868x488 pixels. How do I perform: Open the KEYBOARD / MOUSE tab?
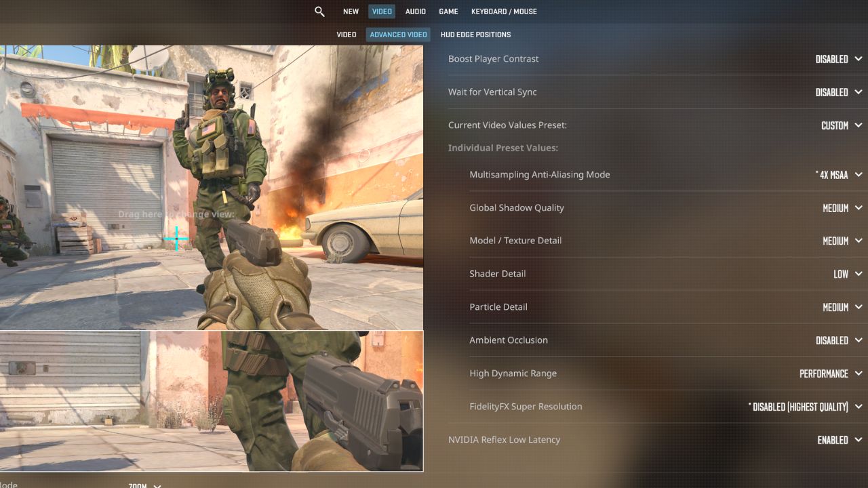pos(504,12)
